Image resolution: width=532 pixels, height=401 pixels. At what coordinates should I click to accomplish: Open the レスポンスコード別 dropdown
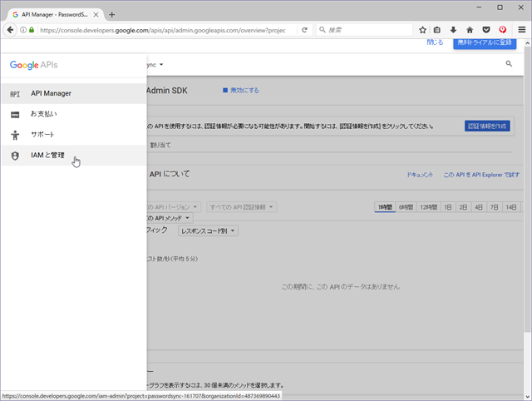click(208, 231)
